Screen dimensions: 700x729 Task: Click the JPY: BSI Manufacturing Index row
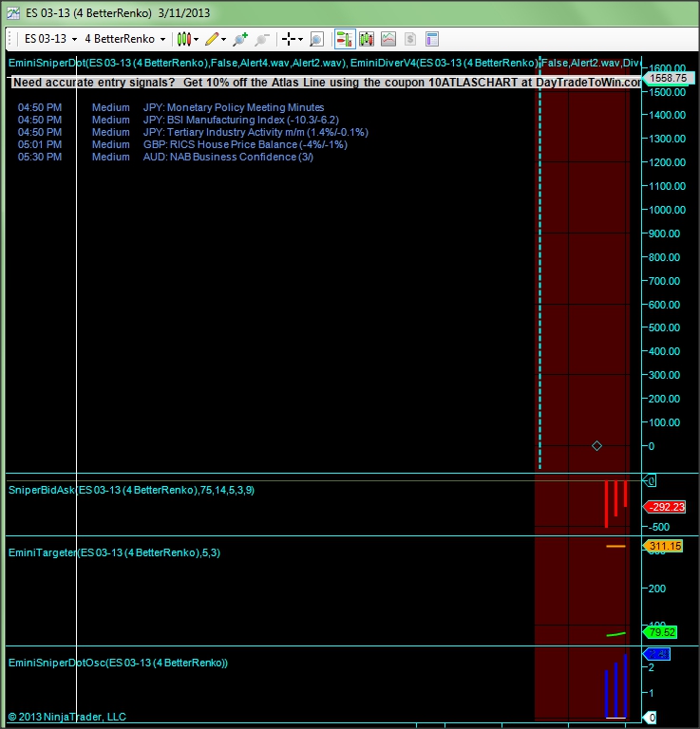pyautogui.click(x=179, y=120)
